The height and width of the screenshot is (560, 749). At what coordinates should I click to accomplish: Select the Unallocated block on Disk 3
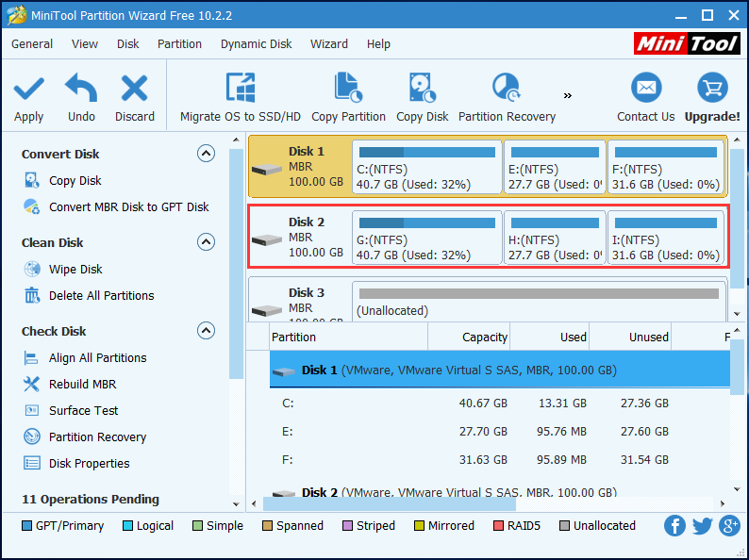click(x=539, y=302)
